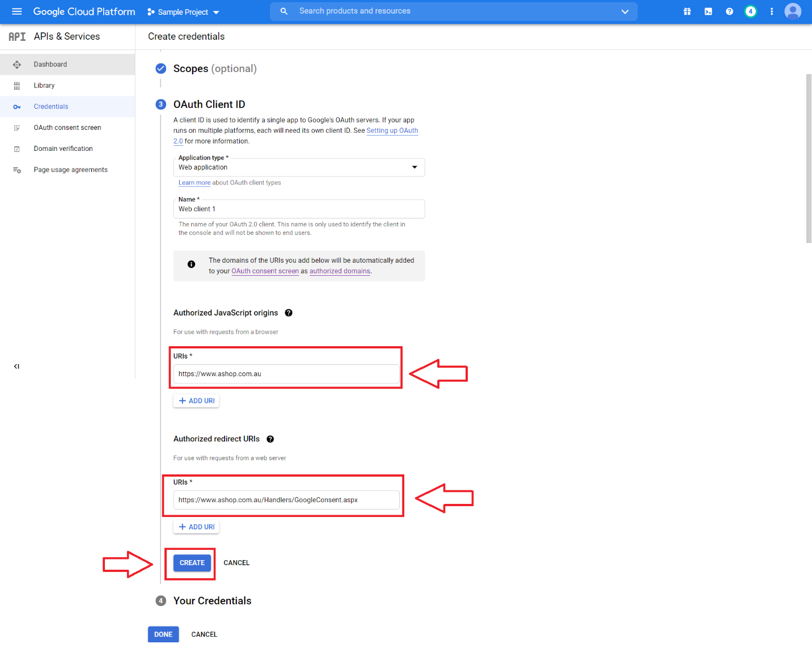This screenshot has width=812, height=652.
Task: Add URI under Authorized JavaScript origins
Action: coord(196,401)
